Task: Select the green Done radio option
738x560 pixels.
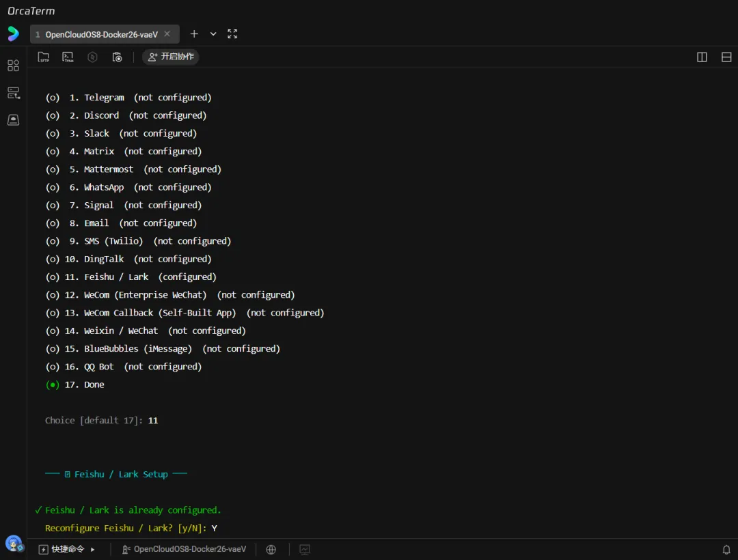Action: tap(52, 384)
